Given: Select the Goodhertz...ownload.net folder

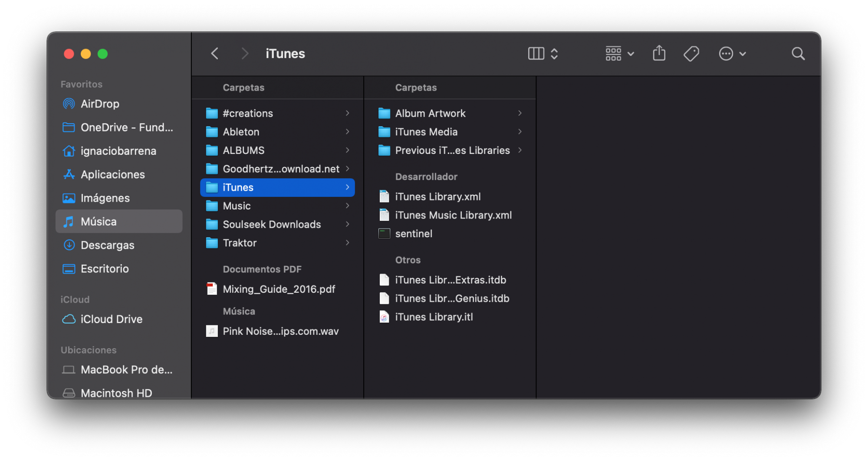Looking at the screenshot, I should coord(277,169).
